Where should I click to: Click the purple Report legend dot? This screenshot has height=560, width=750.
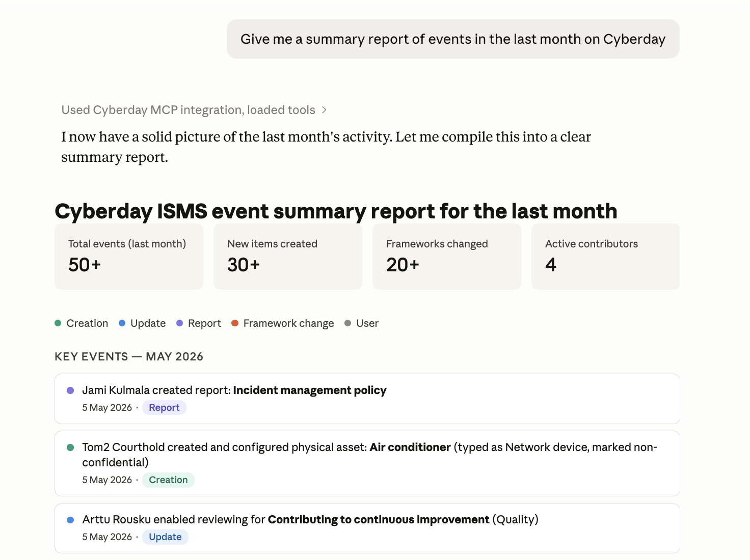[179, 323]
